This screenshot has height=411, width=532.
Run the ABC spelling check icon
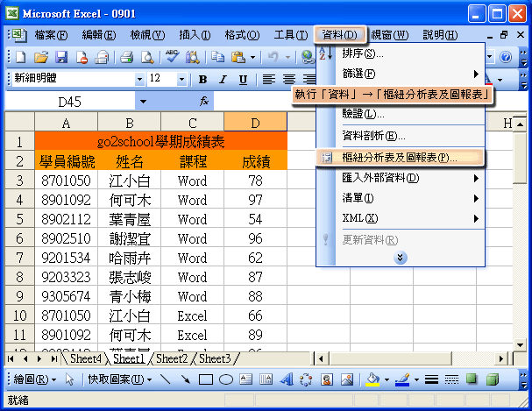tap(172, 56)
